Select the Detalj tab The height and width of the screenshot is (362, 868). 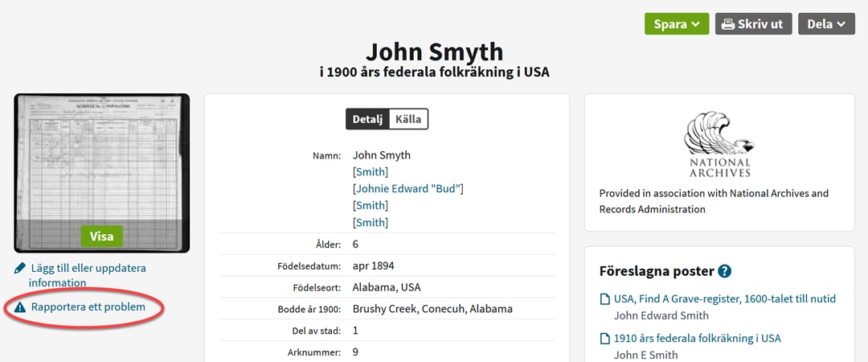[x=367, y=119]
